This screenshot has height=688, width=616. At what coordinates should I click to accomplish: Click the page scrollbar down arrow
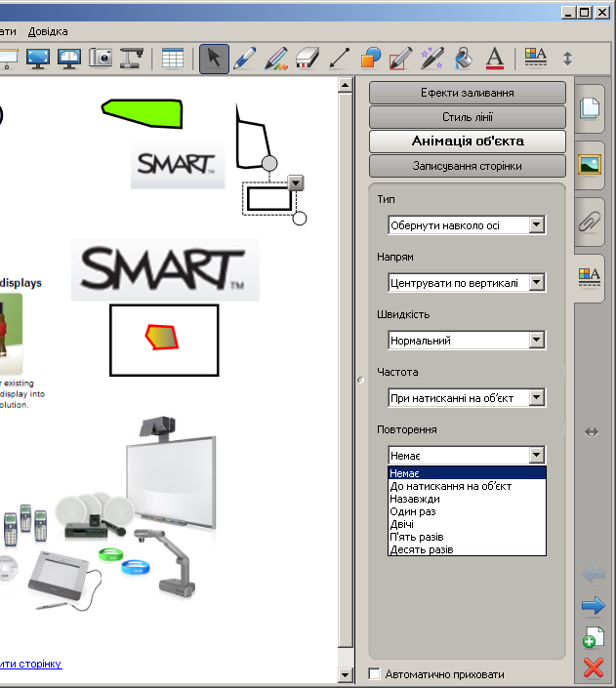click(346, 675)
